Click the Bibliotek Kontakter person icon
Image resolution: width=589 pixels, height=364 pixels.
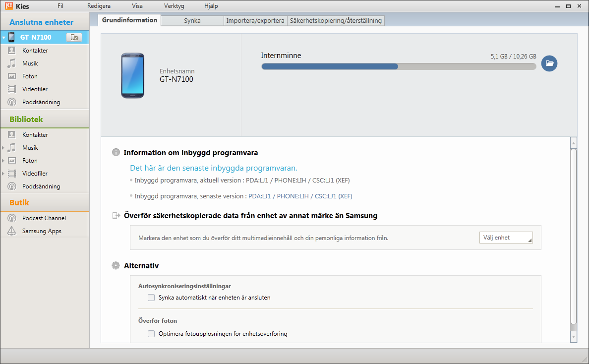pos(12,134)
